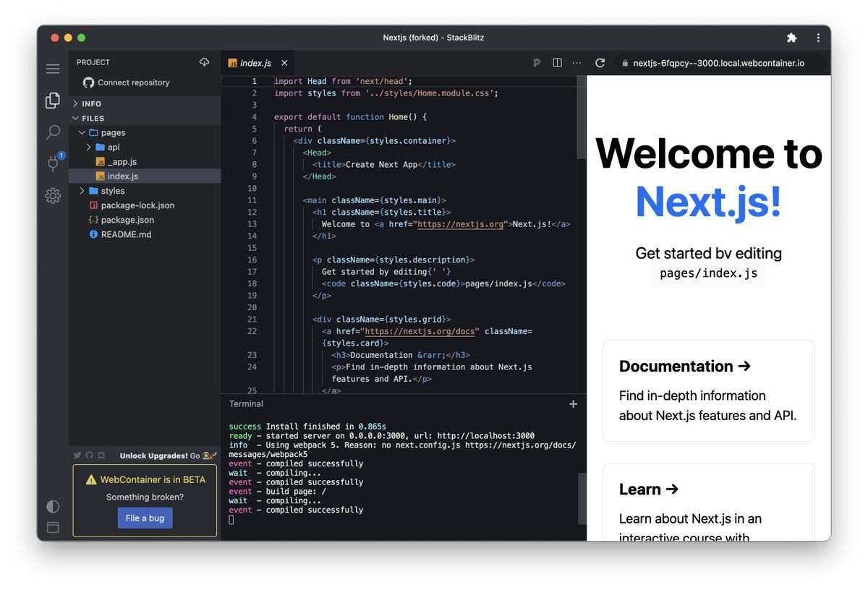The height and width of the screenshot is (590, 868).
Task: Click the preview URL address field
Action: 719,63
